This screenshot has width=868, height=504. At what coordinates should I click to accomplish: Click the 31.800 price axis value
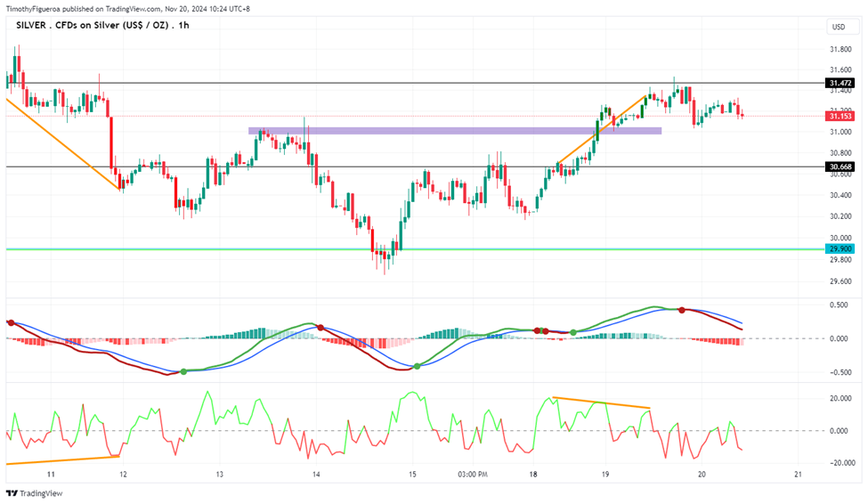pos(840,49)
